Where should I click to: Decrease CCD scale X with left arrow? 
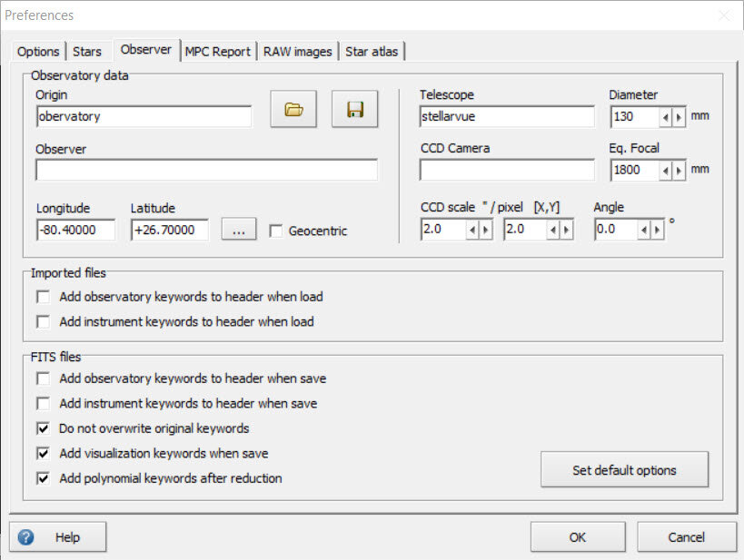[x=472, y=230]
